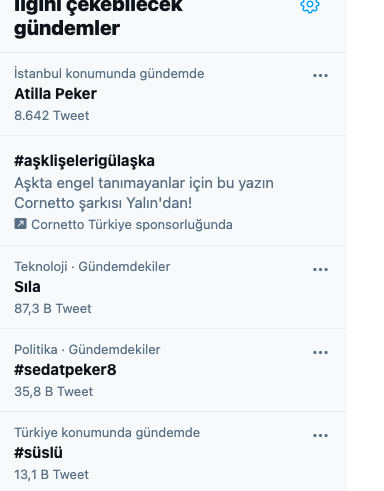Click the Cornetto Türkiye sponsorluğunda label

[x=132, y=225]
